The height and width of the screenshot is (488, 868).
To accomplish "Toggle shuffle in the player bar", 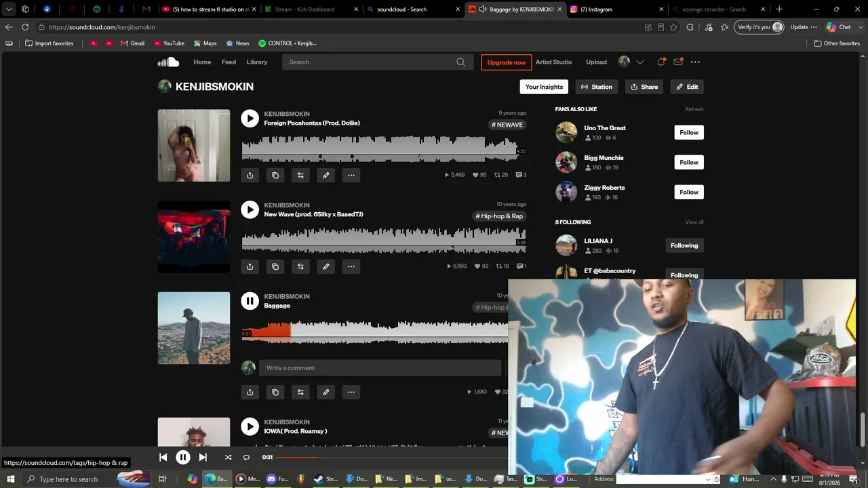I will 228,457.
